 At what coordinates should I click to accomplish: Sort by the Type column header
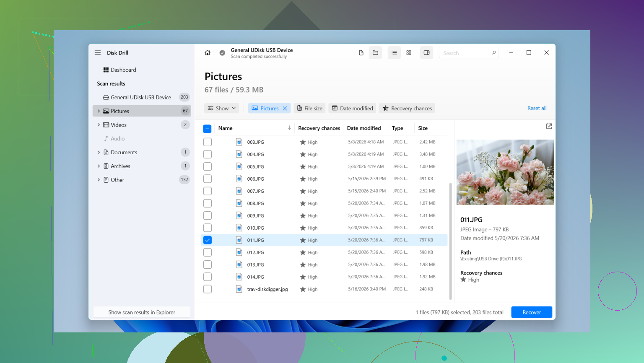[397, 128]
